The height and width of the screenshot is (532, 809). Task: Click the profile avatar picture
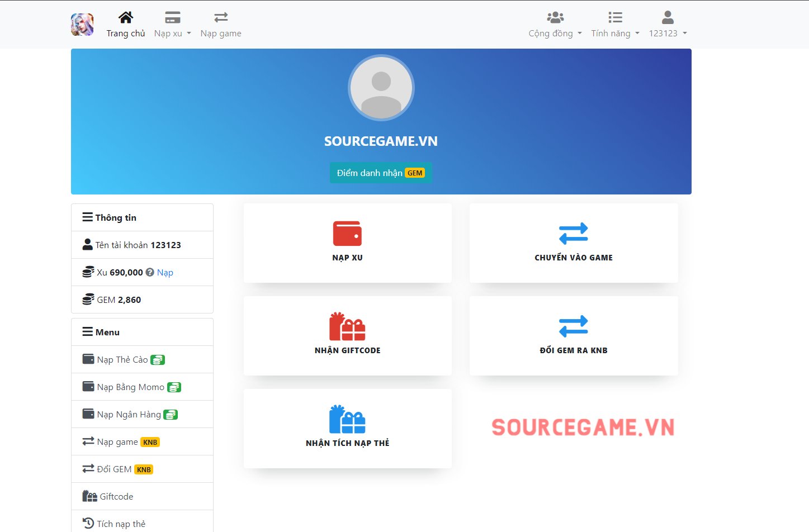(381, 88)
